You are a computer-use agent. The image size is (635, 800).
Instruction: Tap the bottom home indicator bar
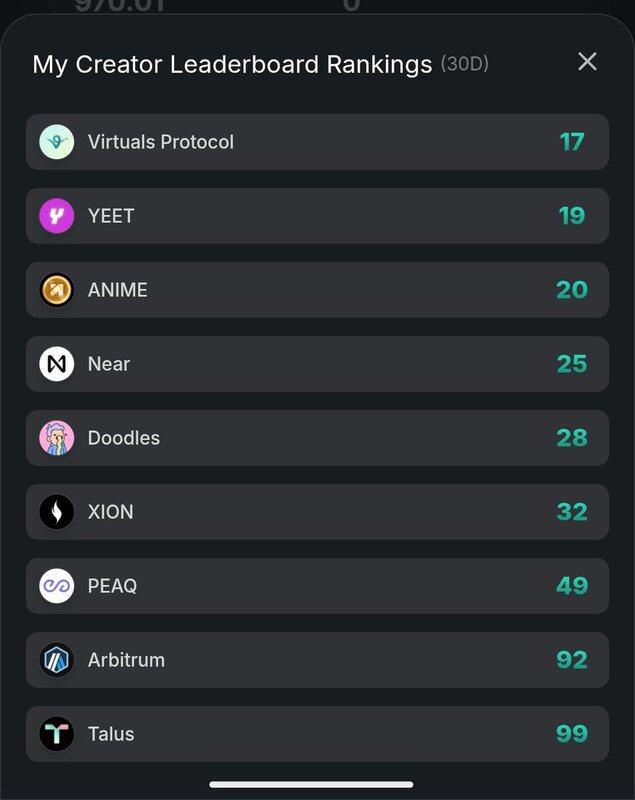pos(311,784)
